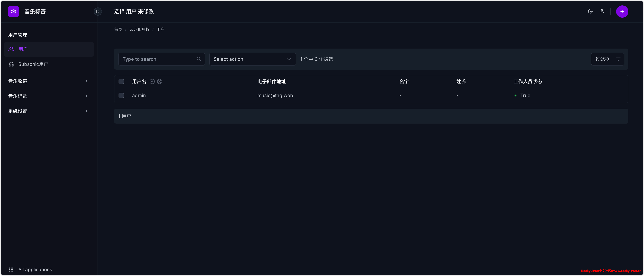Click the purple plus add button
This screenshot has height=276, width=644.
[x=622, y=12]
